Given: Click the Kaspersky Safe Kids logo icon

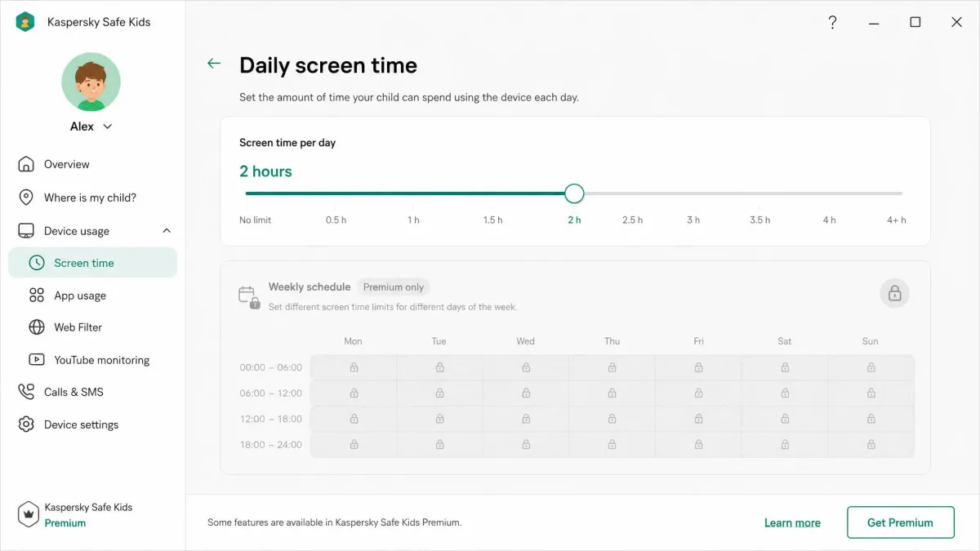Looking at the screenshot, I should point(25,22).
